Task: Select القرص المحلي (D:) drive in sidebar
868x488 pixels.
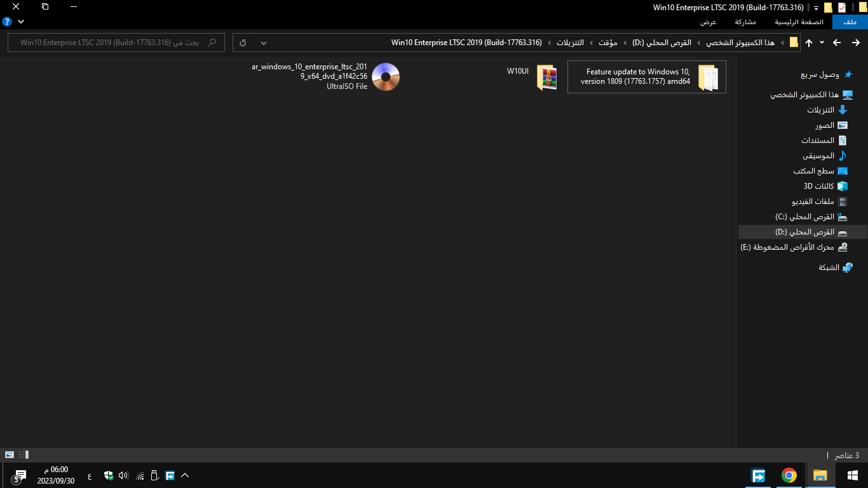Action: tap(803, 232)
